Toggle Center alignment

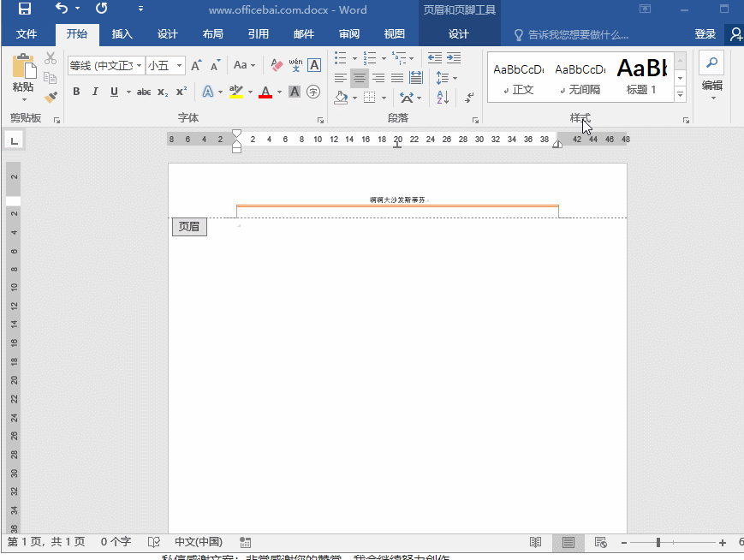[x=360, y=78]
